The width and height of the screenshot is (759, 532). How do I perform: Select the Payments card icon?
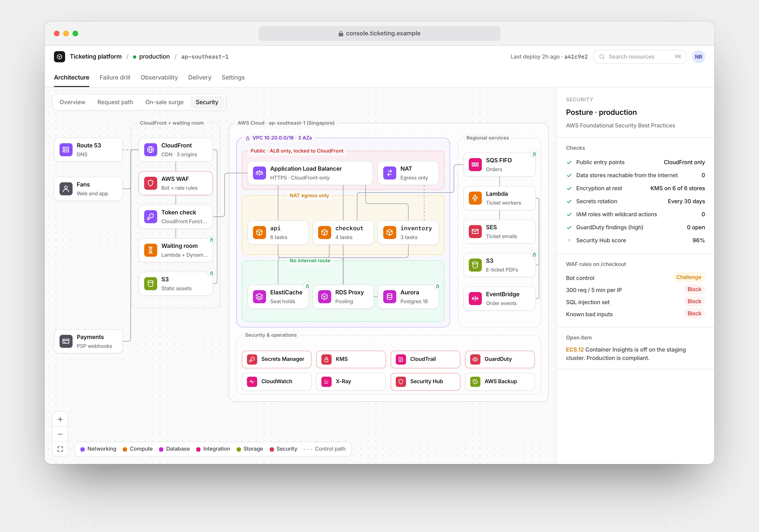point(66,341)
